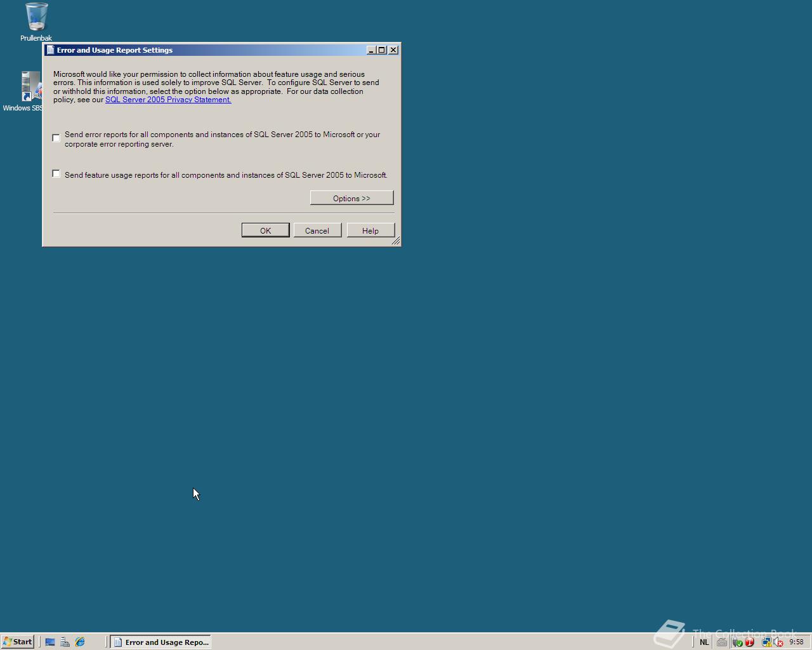Click the dialog's title bar system menu icon

(51, 50)
